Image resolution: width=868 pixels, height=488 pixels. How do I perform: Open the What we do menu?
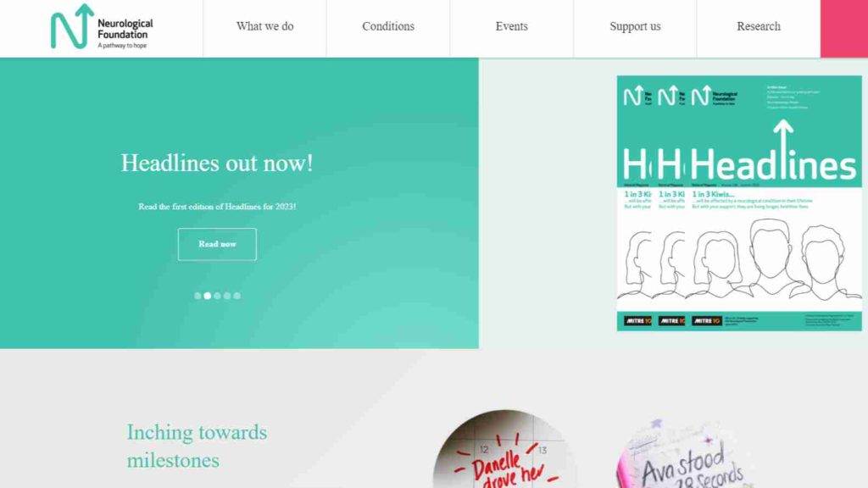[x=264, y=26]
